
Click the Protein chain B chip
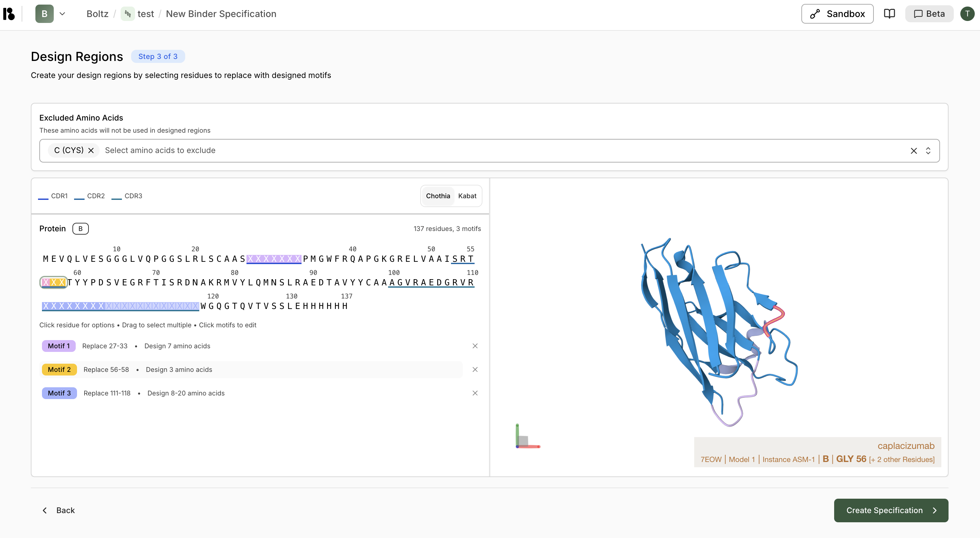pyautogui.click(x=80, y=228)
